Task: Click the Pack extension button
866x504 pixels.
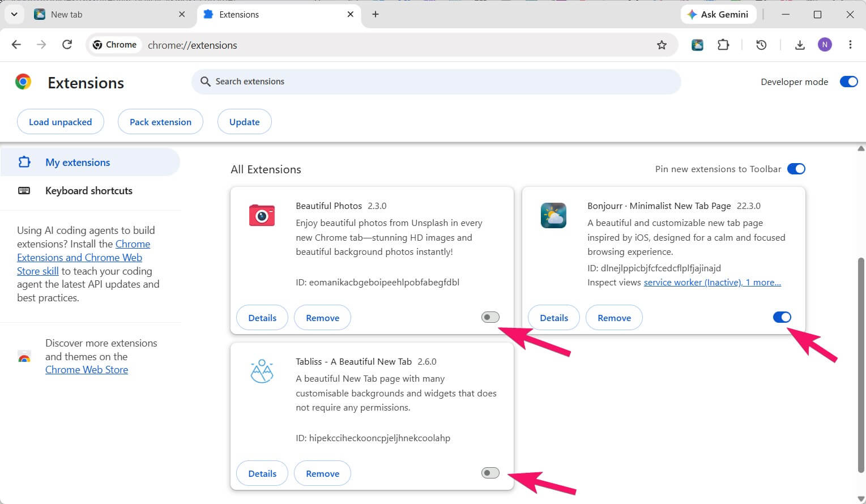Action: (x=160, y=122)
